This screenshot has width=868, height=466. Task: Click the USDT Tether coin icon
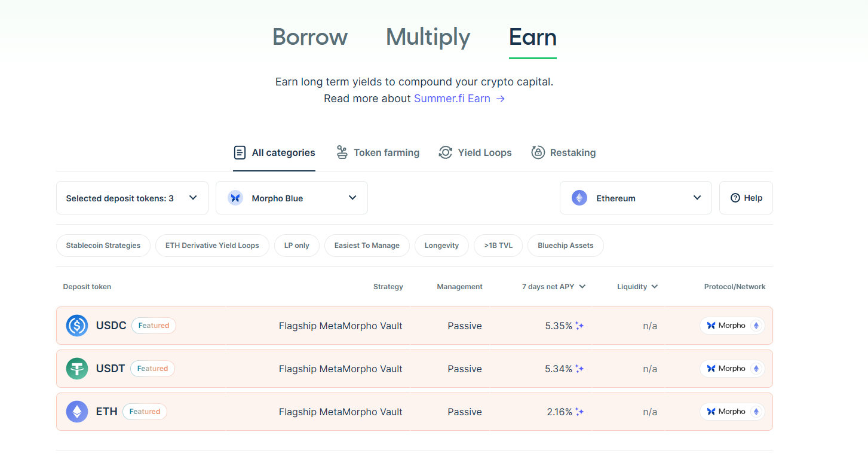point(77,369)
